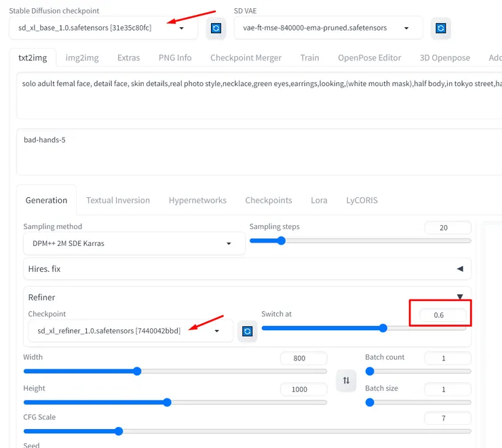Refresh the Refiner checkpoint list
This screenshot has width=502, height=448.
click(x=248, y=331)
